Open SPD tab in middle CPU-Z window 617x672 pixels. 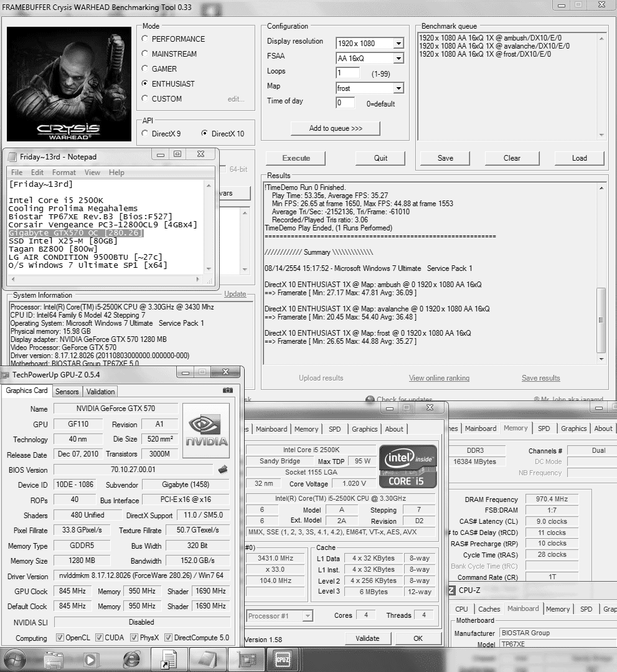coord(334,429)
